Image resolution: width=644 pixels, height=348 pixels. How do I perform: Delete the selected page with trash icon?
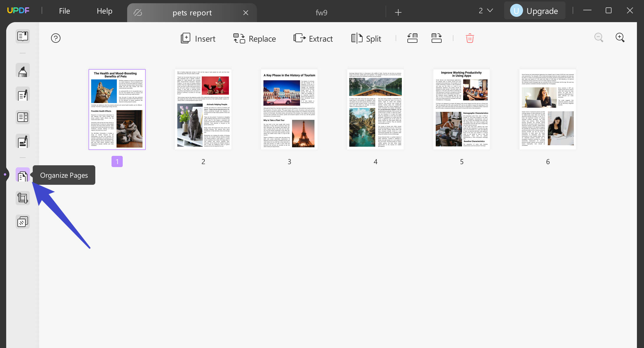point(469,38)
